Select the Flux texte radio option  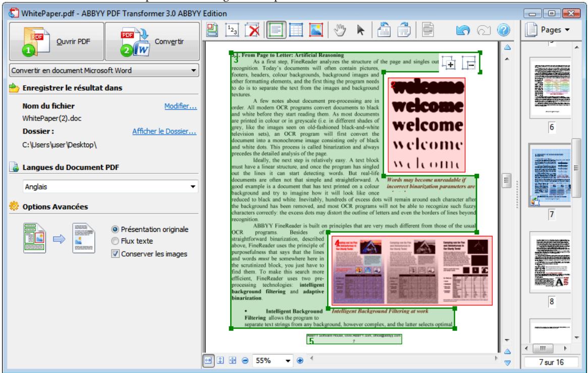[x=116, y=241]
